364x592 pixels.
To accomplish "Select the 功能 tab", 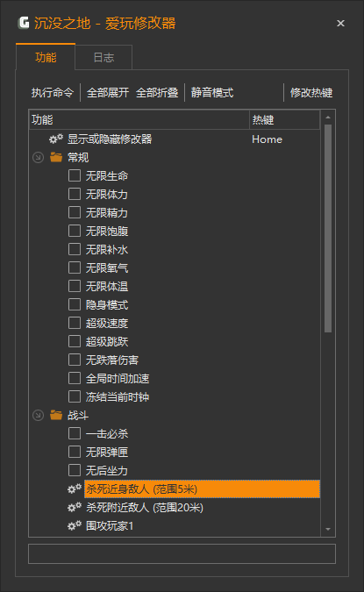I will click(x=46, y=57).
